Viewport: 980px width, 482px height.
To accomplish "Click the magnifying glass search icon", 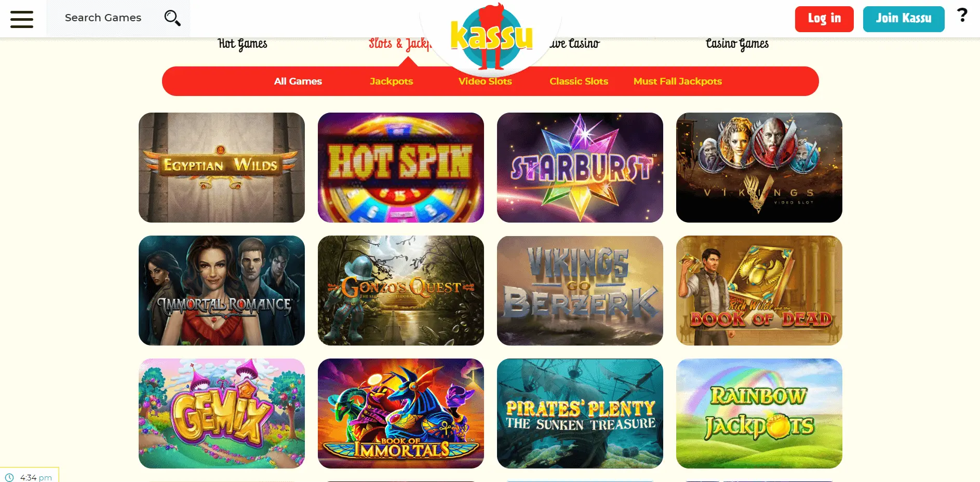I will click(x=172, y=18).
